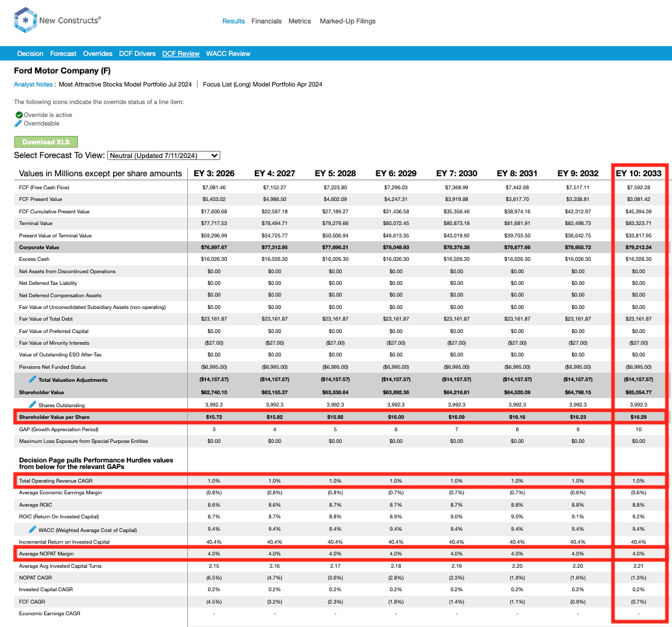Go to the Marked-Up Filings tab
This screenshot has width=672, height=627.
pyautogui.click(x=347, y=21)
